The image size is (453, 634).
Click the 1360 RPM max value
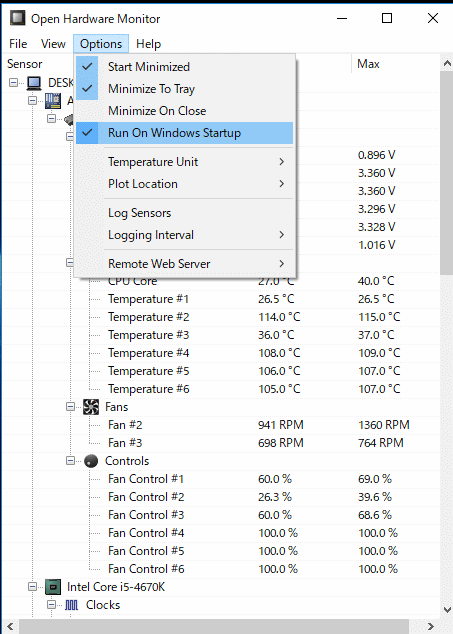384,425
